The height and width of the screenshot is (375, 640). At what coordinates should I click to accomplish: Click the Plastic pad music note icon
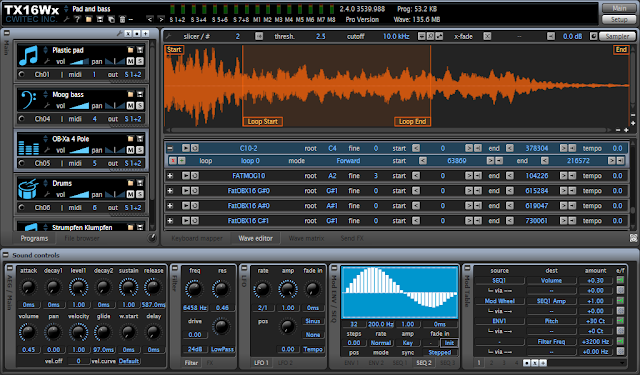(28, 55)
